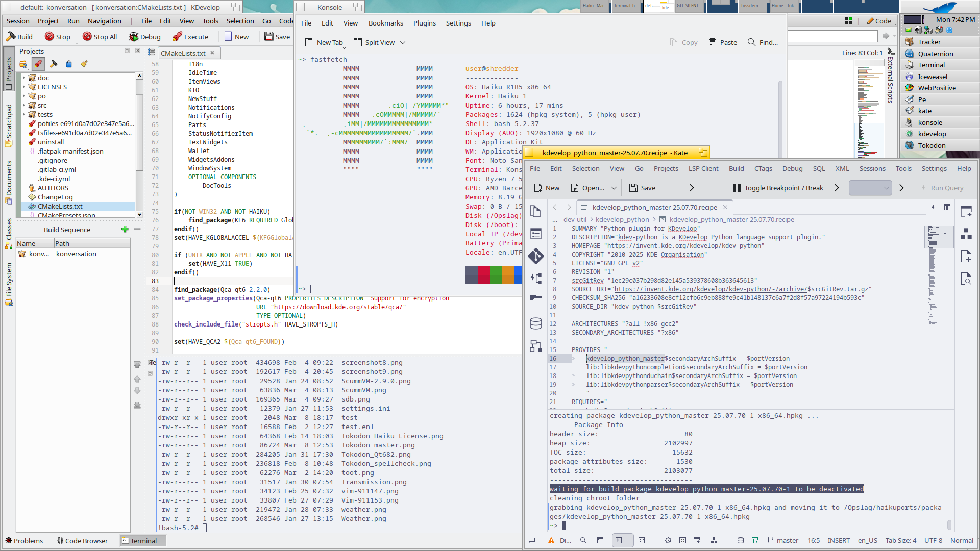Image resolution: width=980 pixels, height=551 pixels.
Task: Click Toggle Breakpoint / Break in Kate
Action: pyautogui.click(x=778, y=188)
